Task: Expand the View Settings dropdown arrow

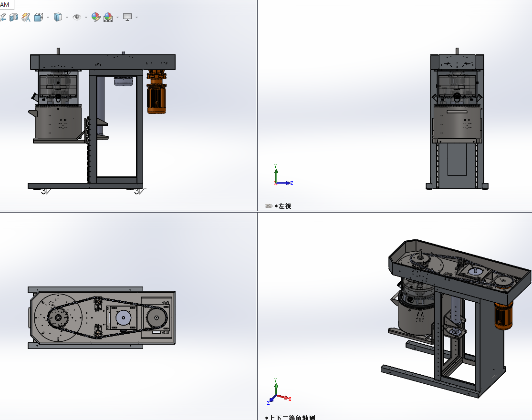Action: coord(137,17)
